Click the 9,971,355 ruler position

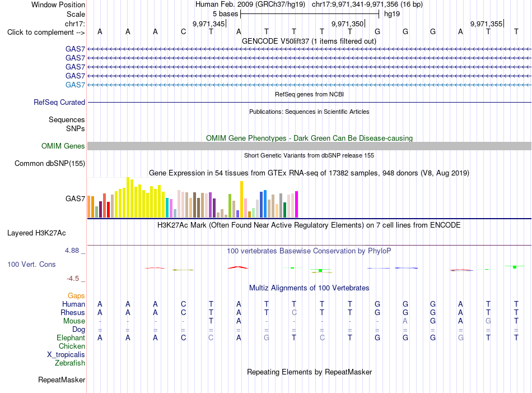click(487, 24)
